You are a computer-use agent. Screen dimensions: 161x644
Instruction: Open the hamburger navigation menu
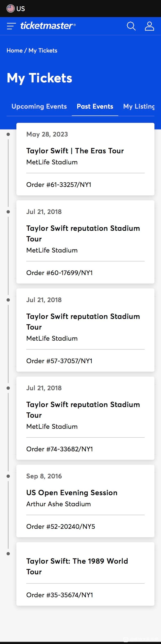tap(11, 26)
